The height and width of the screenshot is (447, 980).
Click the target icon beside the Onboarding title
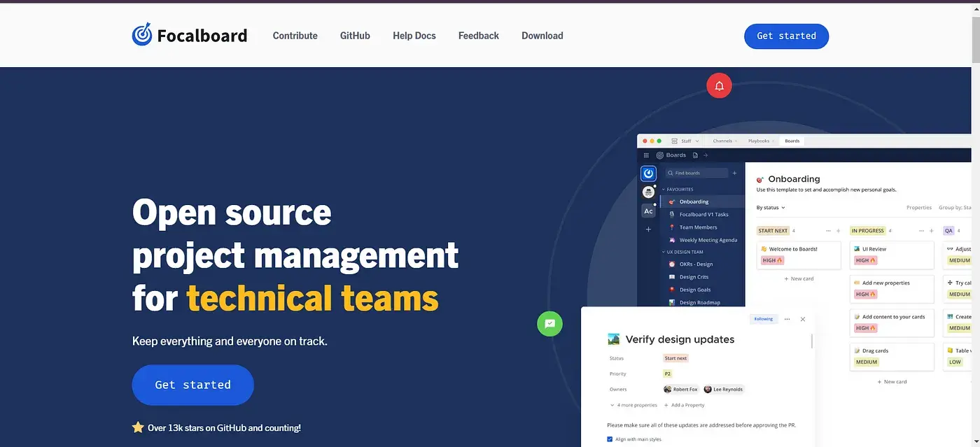(760, 180)
